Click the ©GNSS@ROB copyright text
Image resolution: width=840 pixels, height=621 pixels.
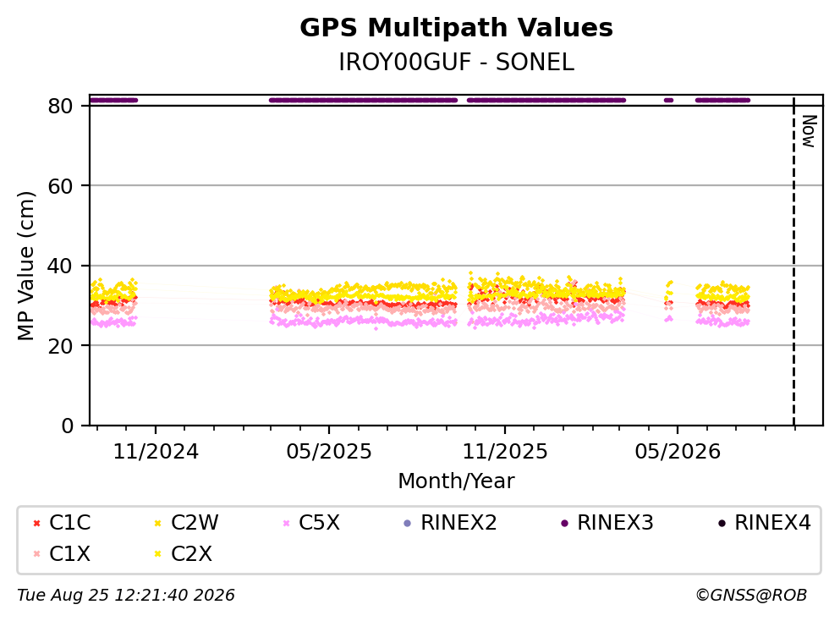tap(751, 596)
